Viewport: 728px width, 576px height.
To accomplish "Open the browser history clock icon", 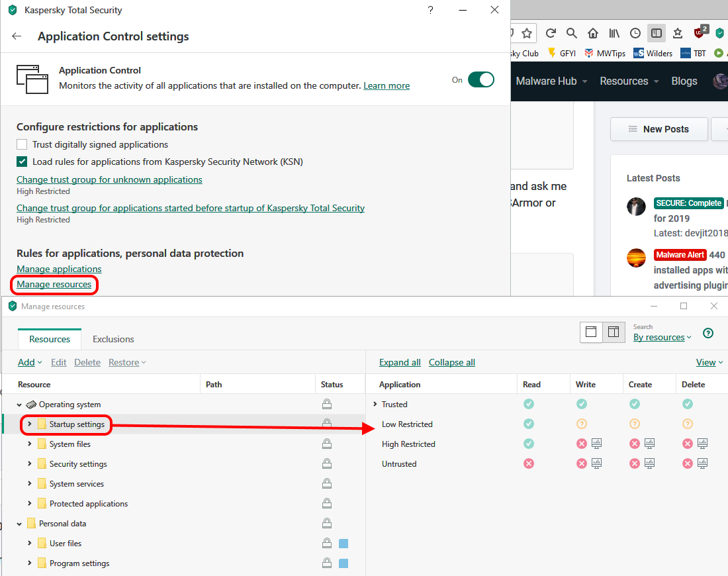I will tap(635, 33).
